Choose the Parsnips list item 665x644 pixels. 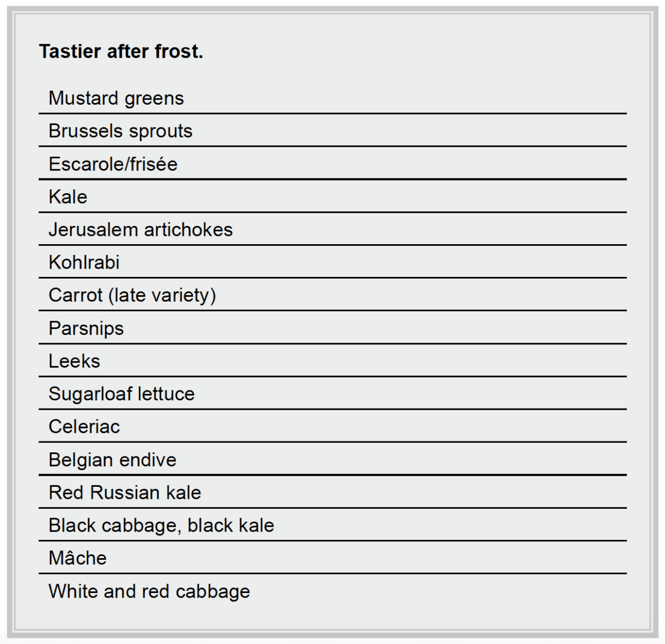pos(86,328)
